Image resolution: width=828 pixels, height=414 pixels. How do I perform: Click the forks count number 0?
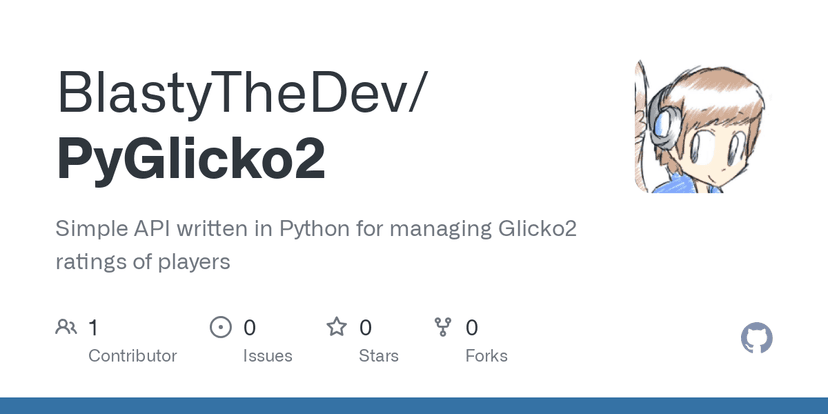point(472,327)
